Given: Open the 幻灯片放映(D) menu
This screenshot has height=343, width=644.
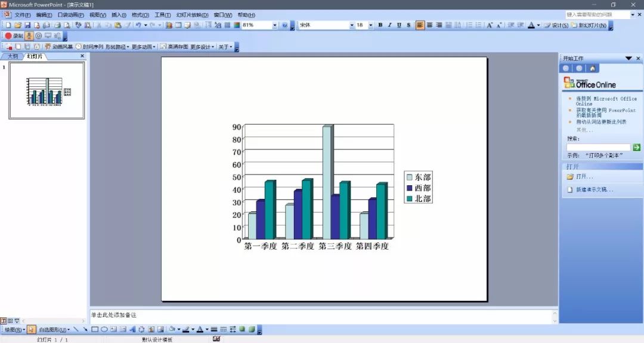Looking at the screenshot, I should (192, 15).
